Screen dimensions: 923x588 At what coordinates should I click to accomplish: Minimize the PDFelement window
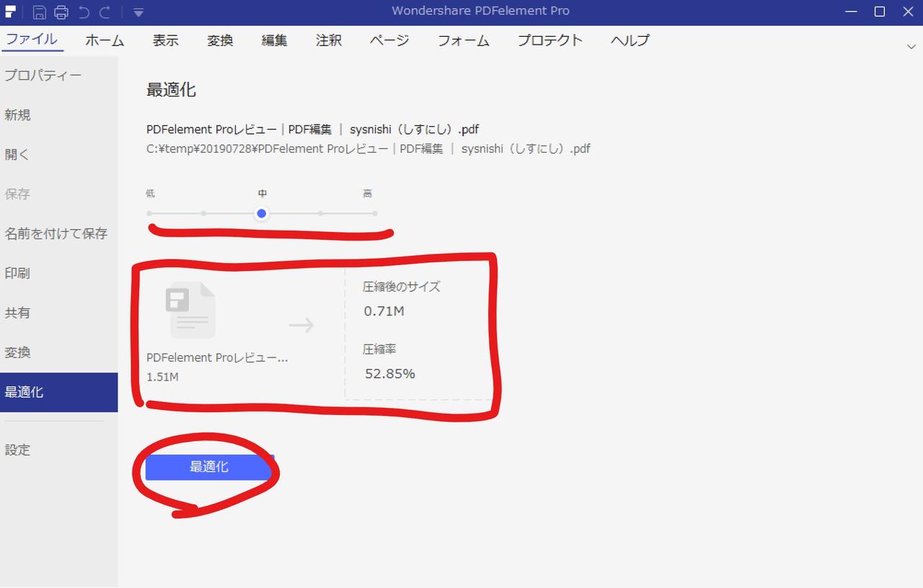tap(851, 12)
